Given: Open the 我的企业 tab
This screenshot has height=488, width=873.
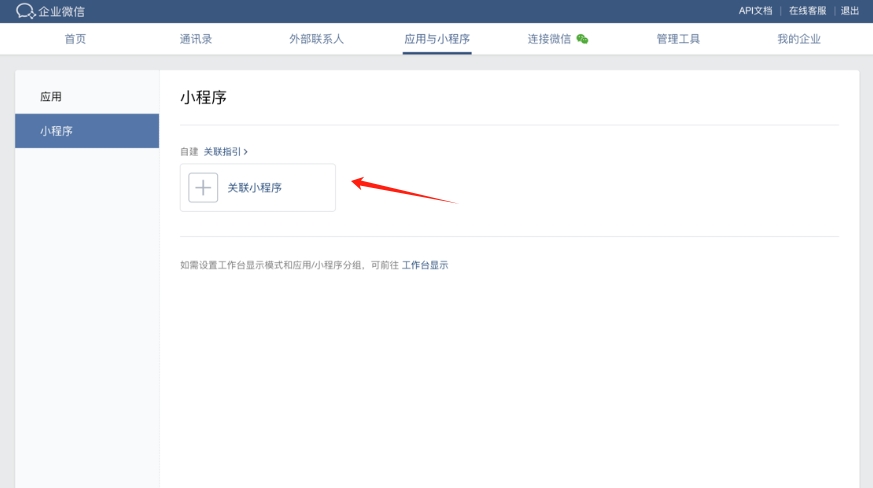Looking at the screenshot, I should click(x=799, y=39).
